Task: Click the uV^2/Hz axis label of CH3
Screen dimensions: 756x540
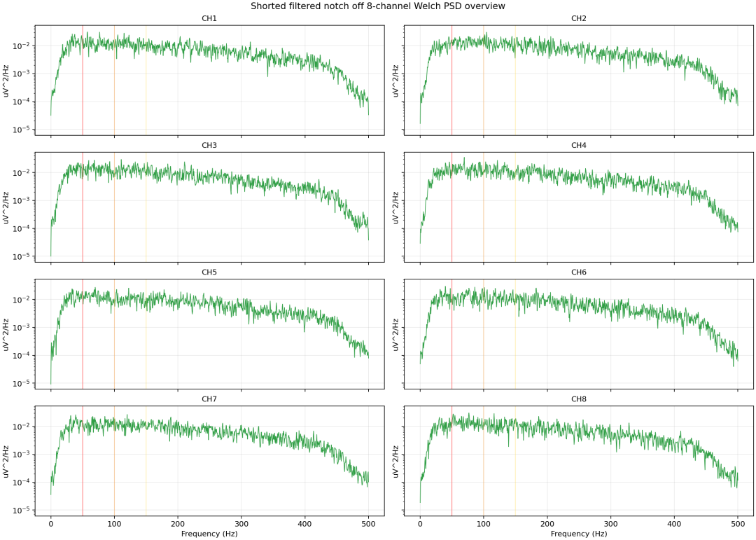Action: tap(6, 207)
